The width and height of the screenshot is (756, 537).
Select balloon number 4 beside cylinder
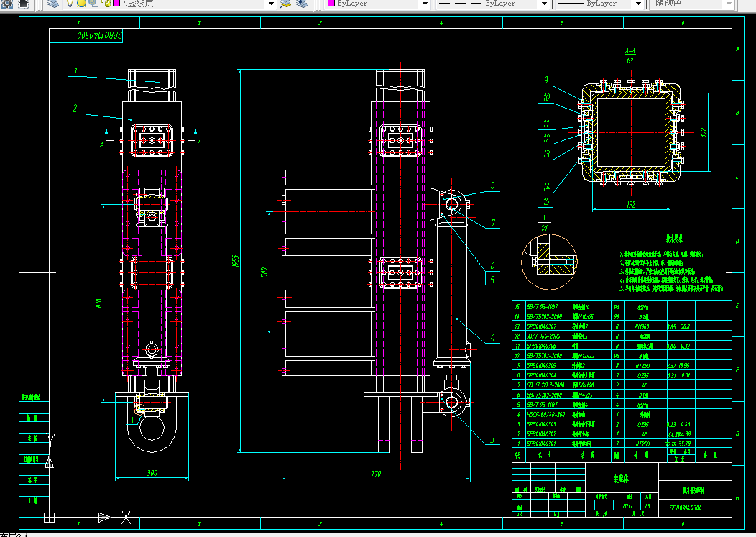point(492,337)
